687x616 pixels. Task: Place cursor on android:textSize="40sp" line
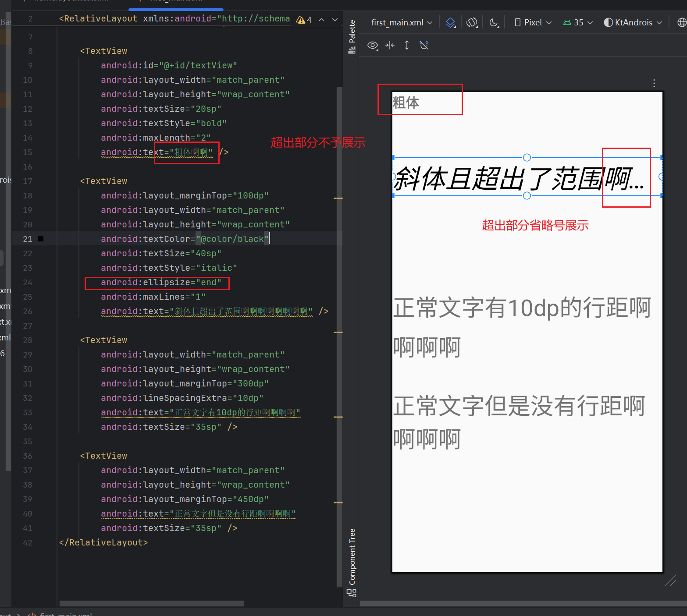(161, 254)
